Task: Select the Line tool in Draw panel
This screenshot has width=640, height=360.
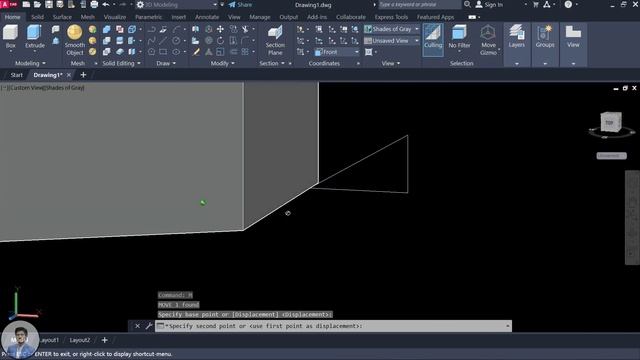Action: [163, 40]
